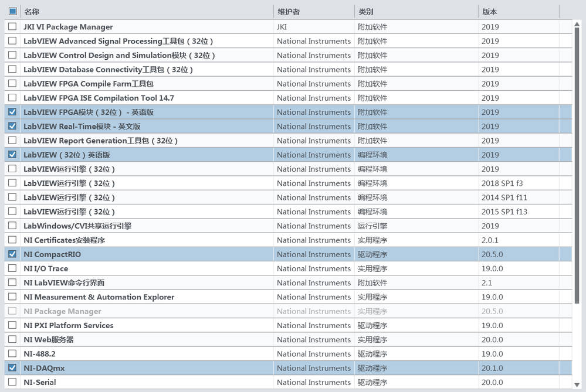Click the 2014 SP1 f11 version cell
Image resolution: width=586 pixels, height=392 pixels.
tap(504, 197)
